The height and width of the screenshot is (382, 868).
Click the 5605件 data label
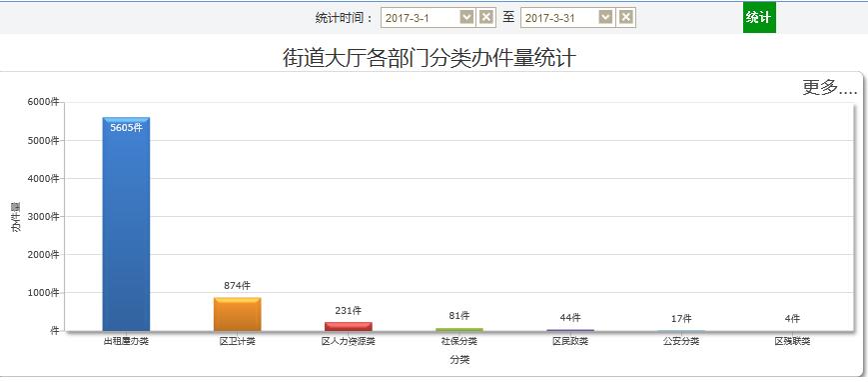126,128
